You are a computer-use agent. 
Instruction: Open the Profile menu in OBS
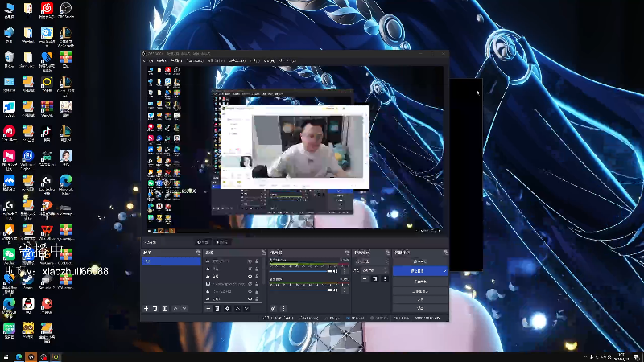[x=216, y=60]
